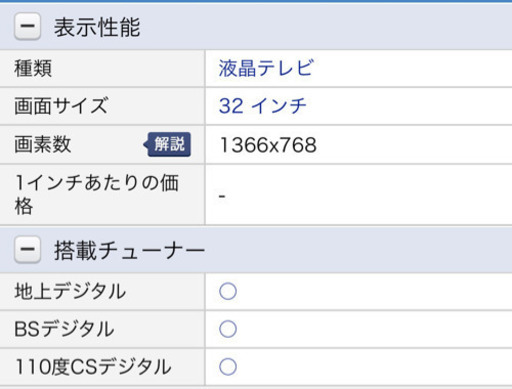Select the 1インチあたりの価格 row label
512x389 pixels.
click(97, 194)
